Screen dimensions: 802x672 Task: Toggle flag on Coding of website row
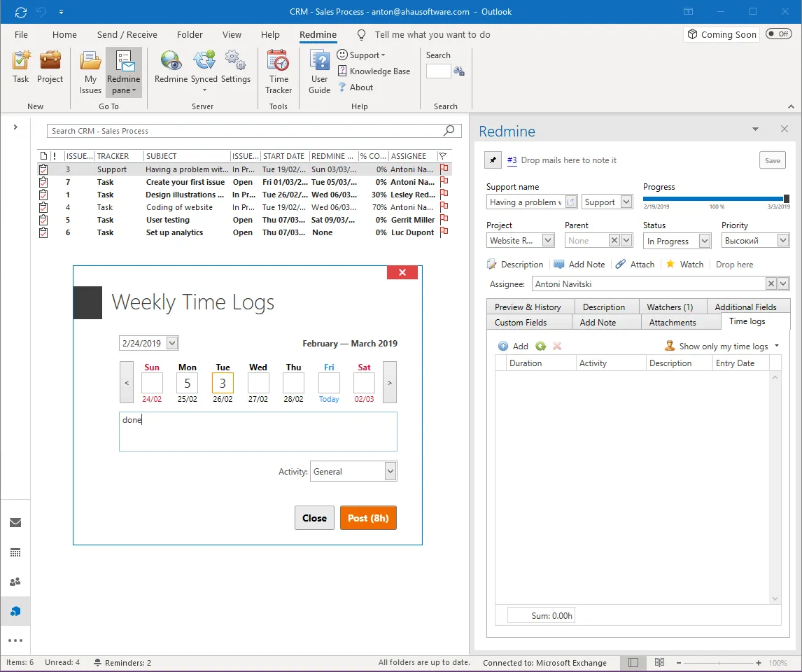[x=444, y=206]
